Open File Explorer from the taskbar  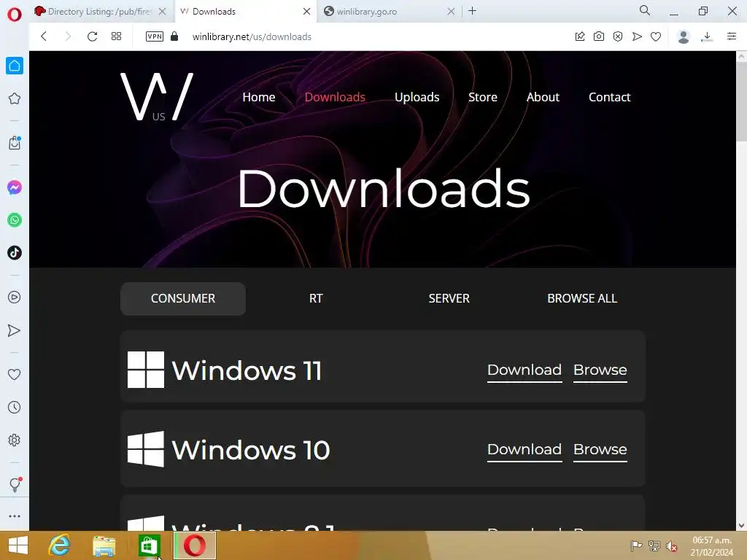click(104, 546)
